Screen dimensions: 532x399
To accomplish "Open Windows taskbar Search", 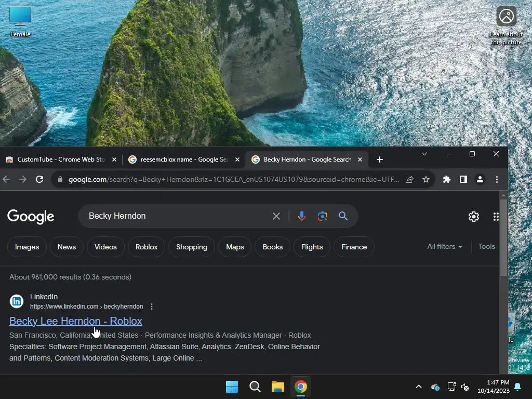I will tap(255, 387).
